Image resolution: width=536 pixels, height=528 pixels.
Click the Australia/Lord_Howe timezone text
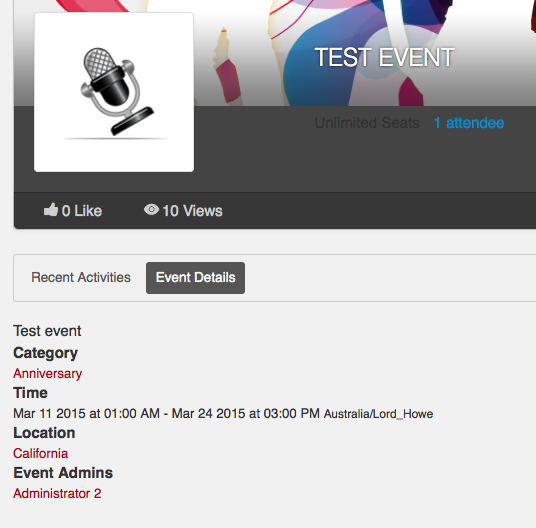point(378,414)
